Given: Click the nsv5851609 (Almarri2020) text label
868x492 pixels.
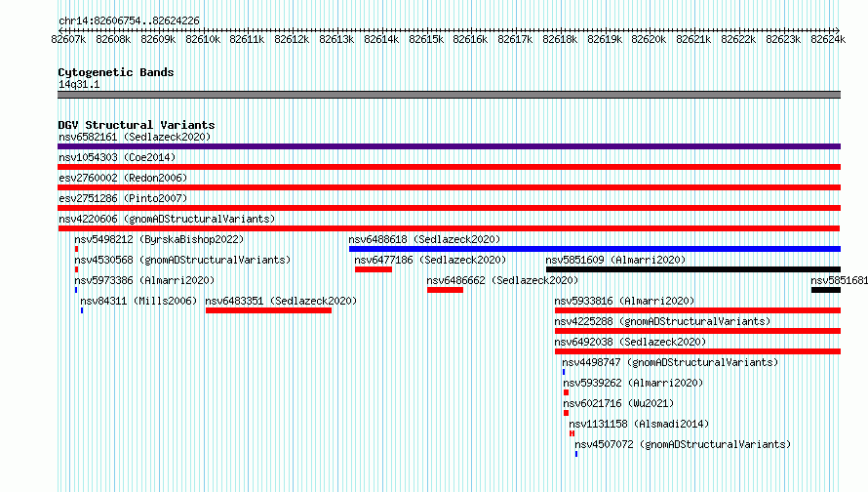Looking at the screenshot, I should coord(615,260).
